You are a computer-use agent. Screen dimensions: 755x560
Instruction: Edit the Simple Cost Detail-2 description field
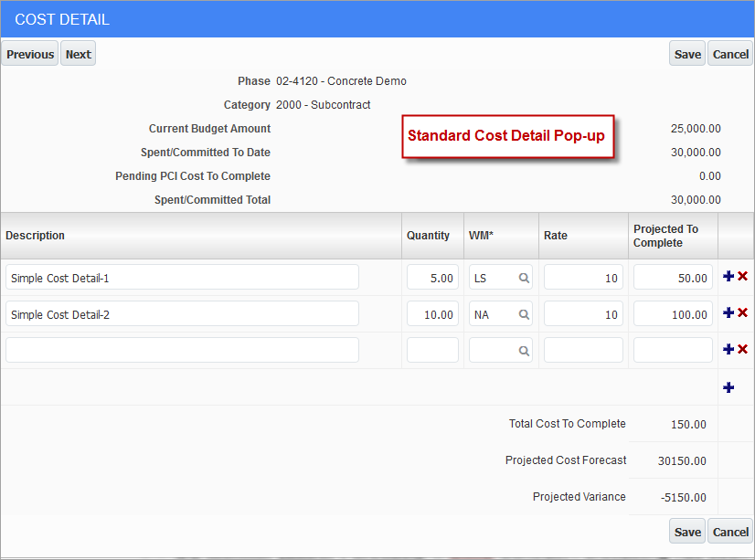182,313
